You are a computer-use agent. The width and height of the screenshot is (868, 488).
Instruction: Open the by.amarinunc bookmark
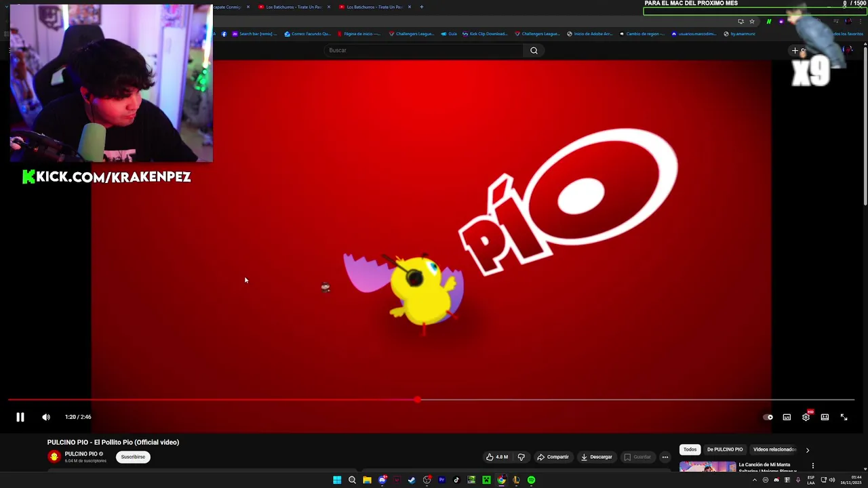pos(739,34)
